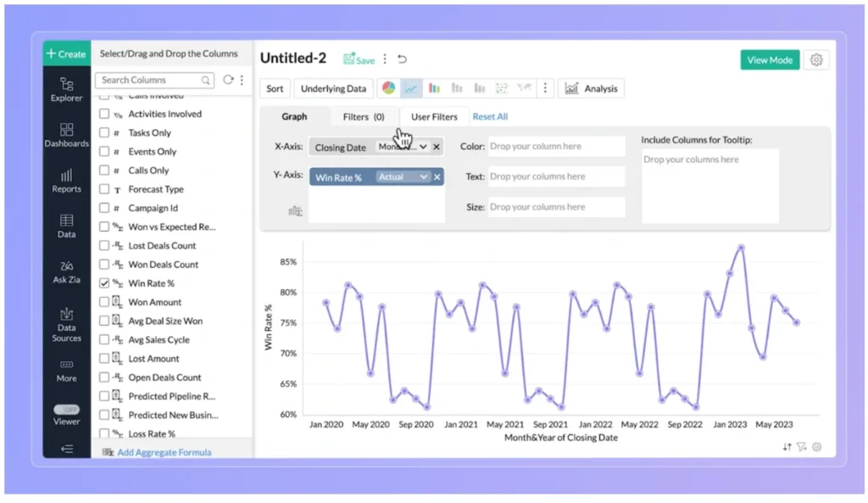Image resolution: width=868 pixels, height=503 pixels.
Task: Click the View Mode button
Action: coord(769,59)
